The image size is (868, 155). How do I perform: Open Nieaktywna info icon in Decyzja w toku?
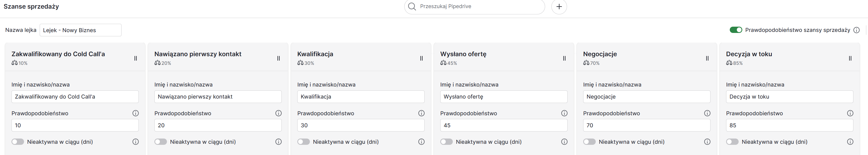tap(850, 142)
